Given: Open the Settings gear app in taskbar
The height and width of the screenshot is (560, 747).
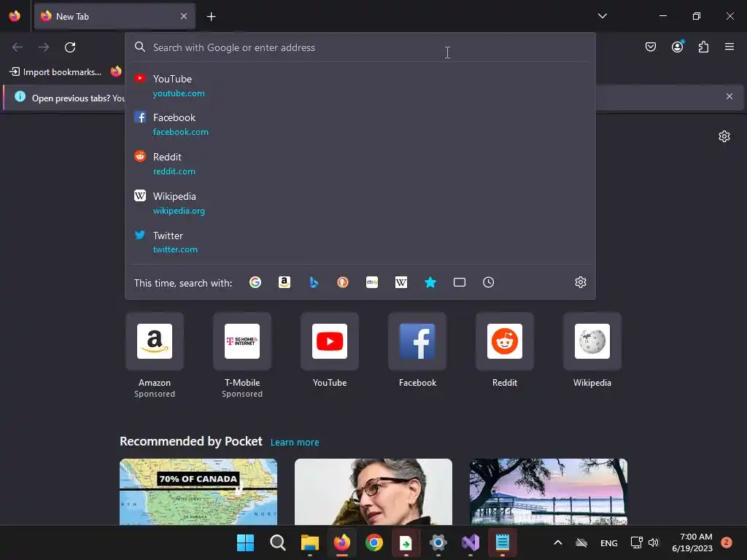Looking at the screenshot, I should [438, 542].
